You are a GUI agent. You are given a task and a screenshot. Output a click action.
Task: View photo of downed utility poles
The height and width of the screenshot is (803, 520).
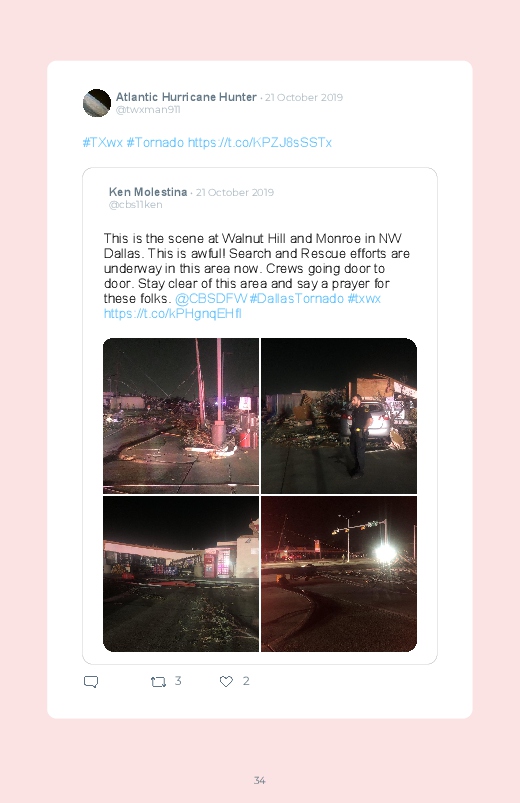(x=181, y=416)
